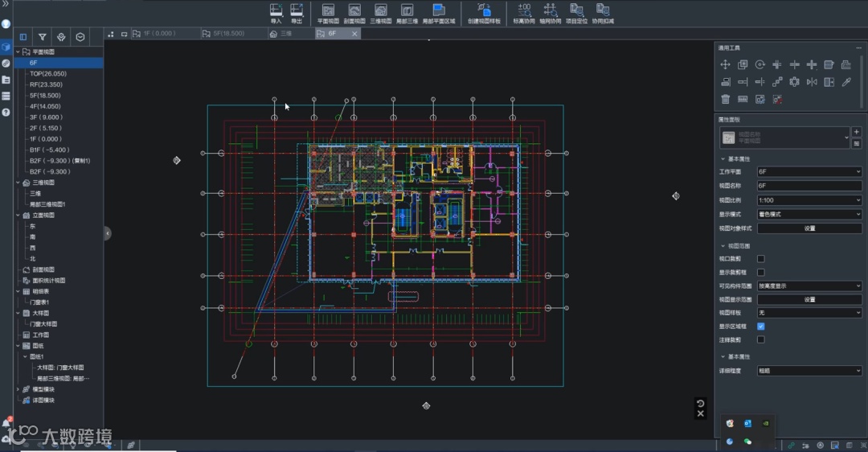Click the 导入 (Import) toolbar icon
This screenshot has height=452, width=868.
[276, 12]
